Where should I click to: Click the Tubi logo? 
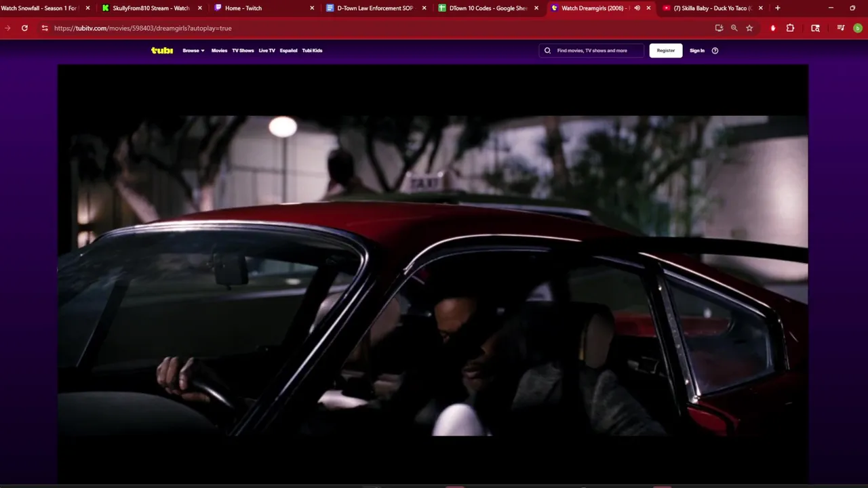point(162,50)
